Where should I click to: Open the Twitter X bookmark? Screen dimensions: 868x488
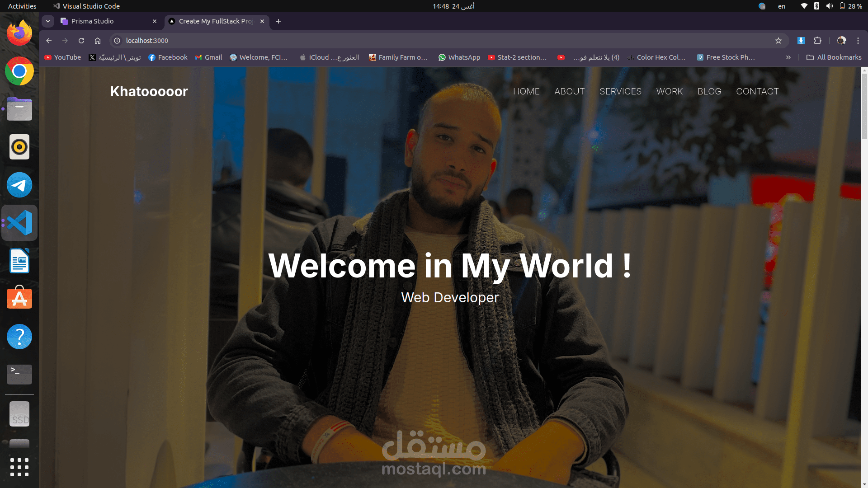click(115, 57)
